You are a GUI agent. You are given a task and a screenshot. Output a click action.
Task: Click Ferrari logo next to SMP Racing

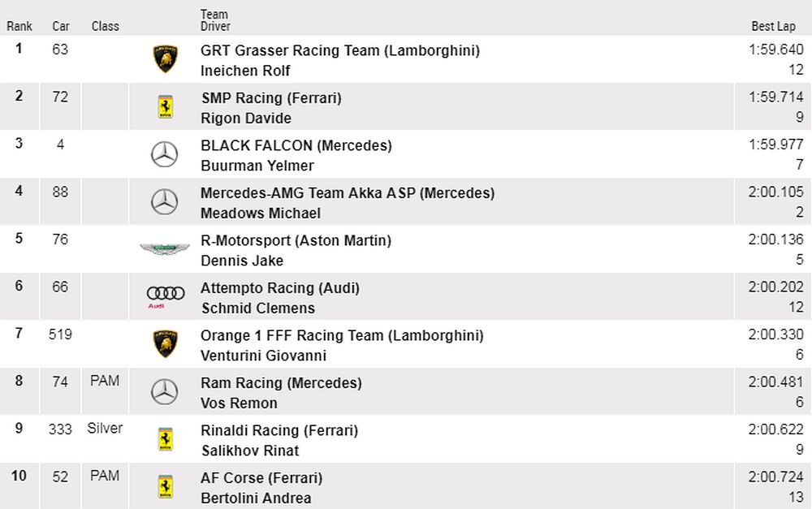(x=165, y=107)
